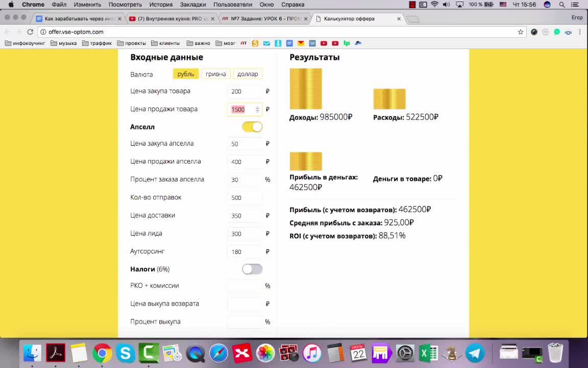Open the Skype bookmark on the bookmarks bar
588x368 pixels.
pos(255,43)
